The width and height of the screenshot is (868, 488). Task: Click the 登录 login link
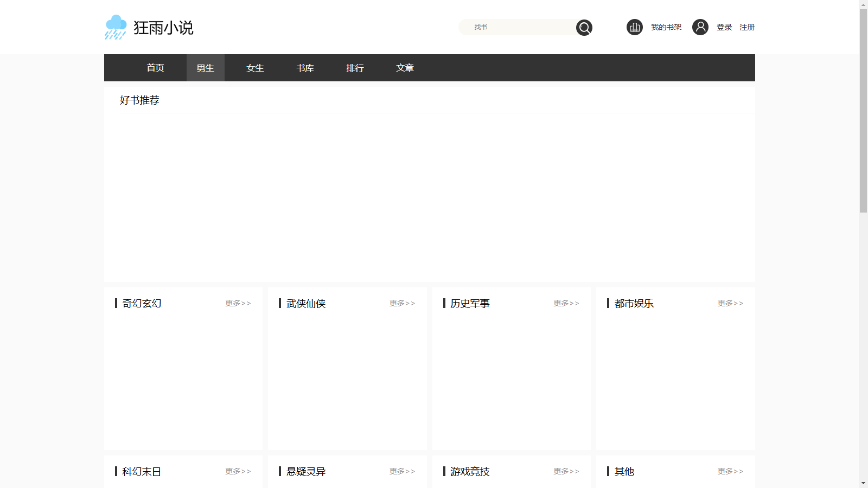coord(724,27)
